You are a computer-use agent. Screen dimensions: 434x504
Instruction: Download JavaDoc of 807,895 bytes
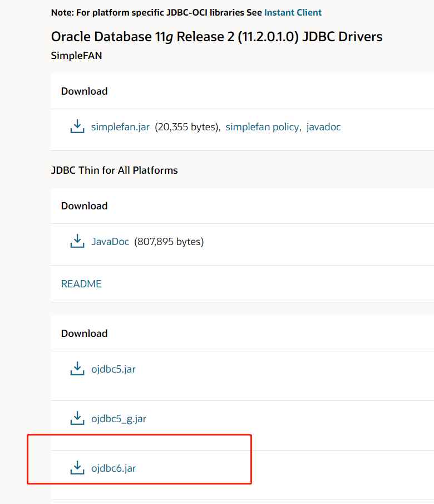click(110, 242)
